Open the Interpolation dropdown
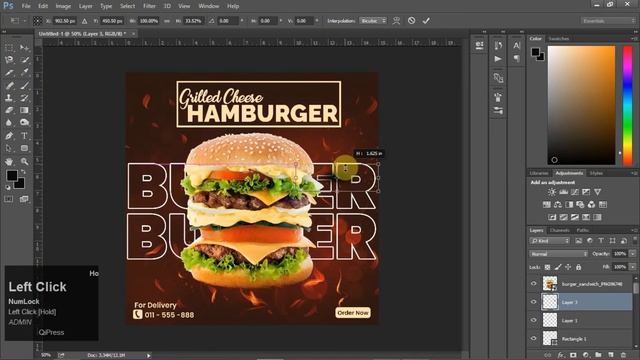Screen dimensions: 640x360 point(373,21)
